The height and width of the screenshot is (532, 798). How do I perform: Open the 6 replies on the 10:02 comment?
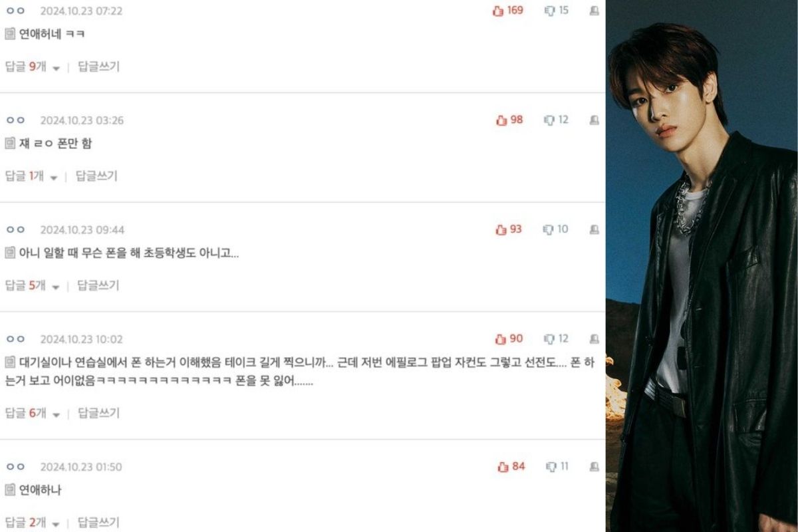[33, 413]
